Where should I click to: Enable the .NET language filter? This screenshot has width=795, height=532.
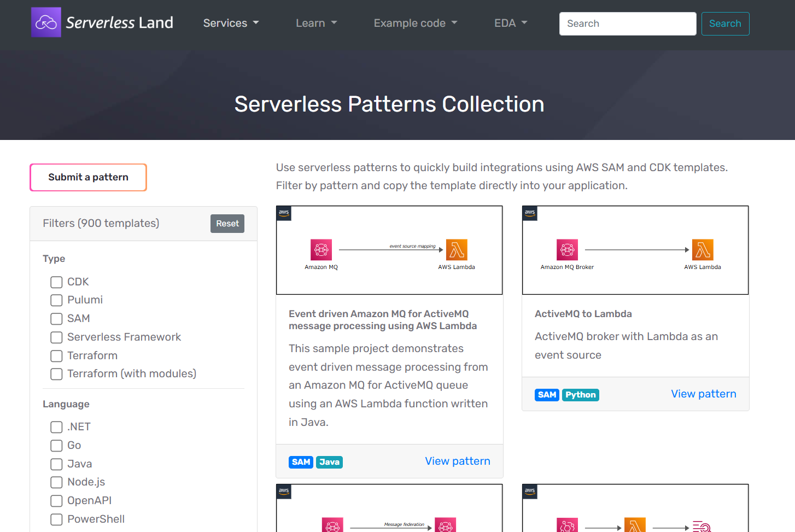(56, 427)
